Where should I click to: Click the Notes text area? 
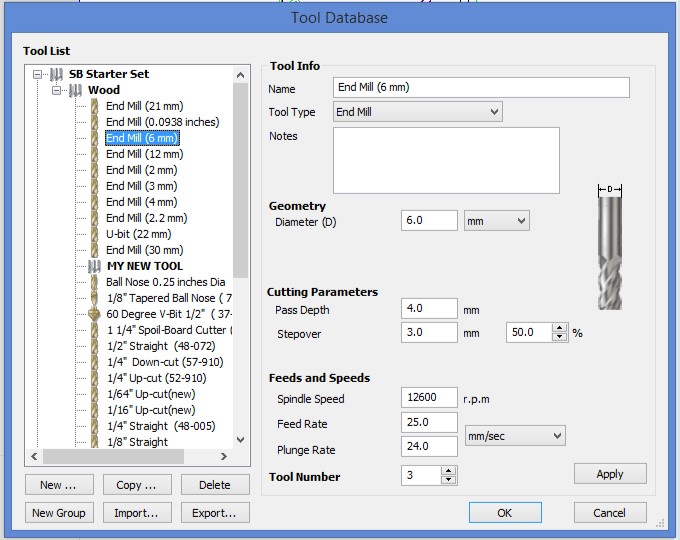446,160
